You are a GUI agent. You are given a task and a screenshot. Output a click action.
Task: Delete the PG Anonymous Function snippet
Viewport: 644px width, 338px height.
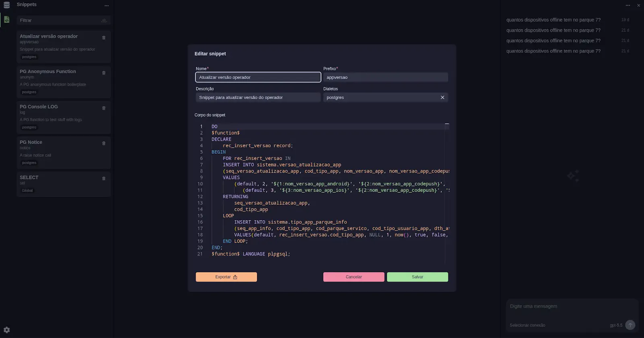pos(104,73)
